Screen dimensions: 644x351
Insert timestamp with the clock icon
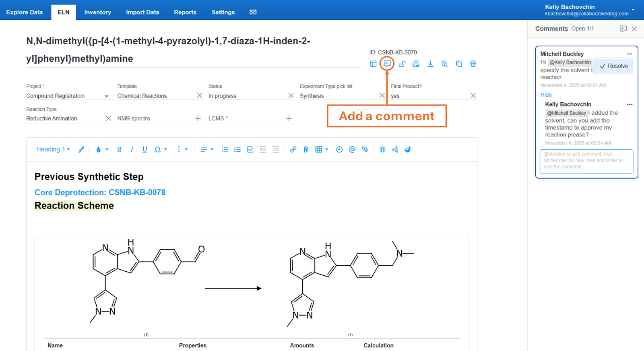click(x=339, y=149)
